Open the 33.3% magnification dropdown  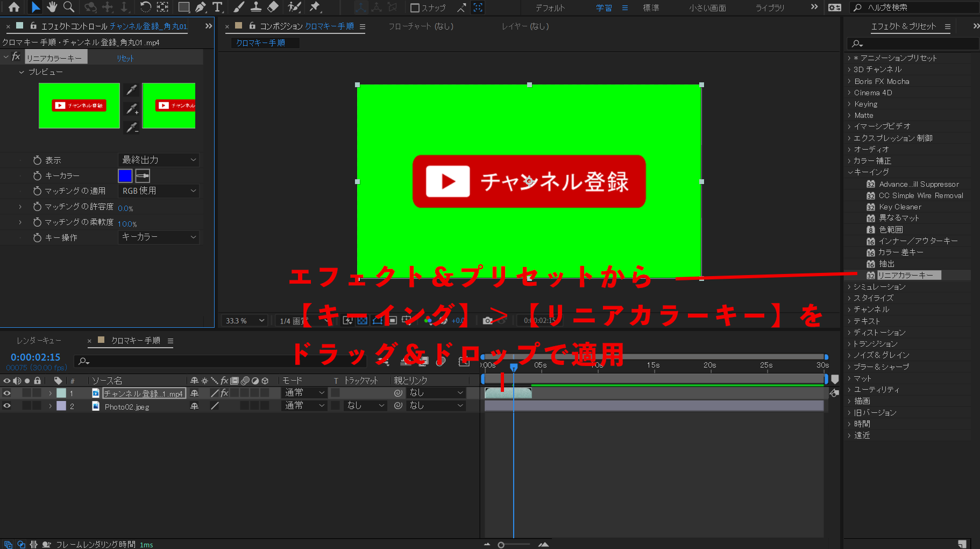(245, 320)
